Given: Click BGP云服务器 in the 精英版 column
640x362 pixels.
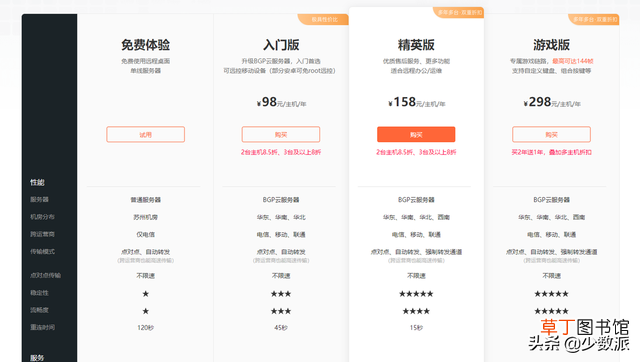Looking at the screenshot, I should pos(416,200).
